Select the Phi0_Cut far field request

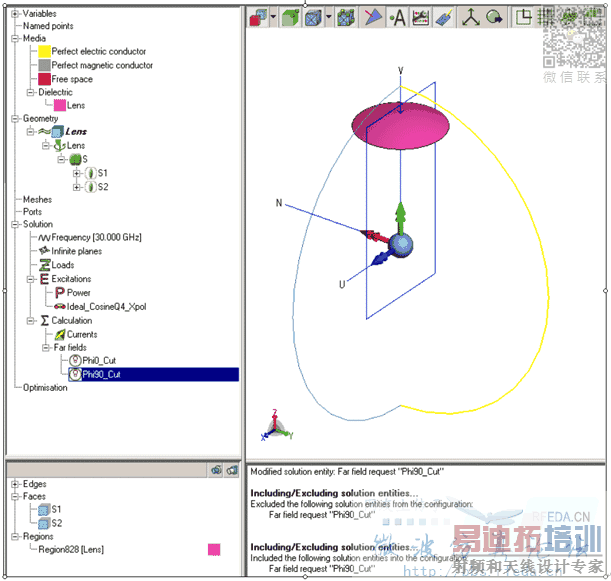(99, 360)
